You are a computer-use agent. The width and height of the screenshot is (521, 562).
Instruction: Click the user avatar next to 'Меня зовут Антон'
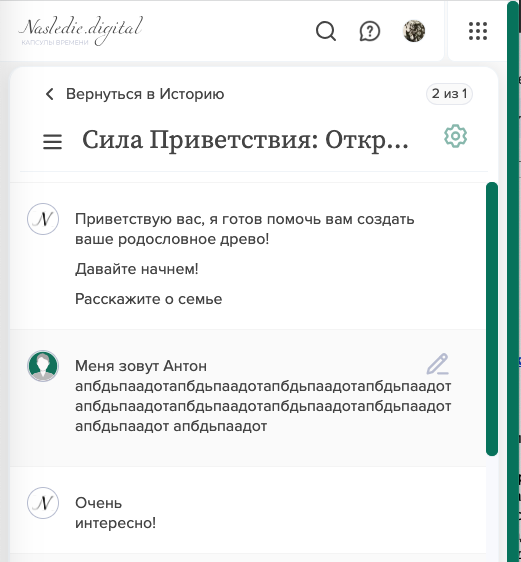pos(43,366)
